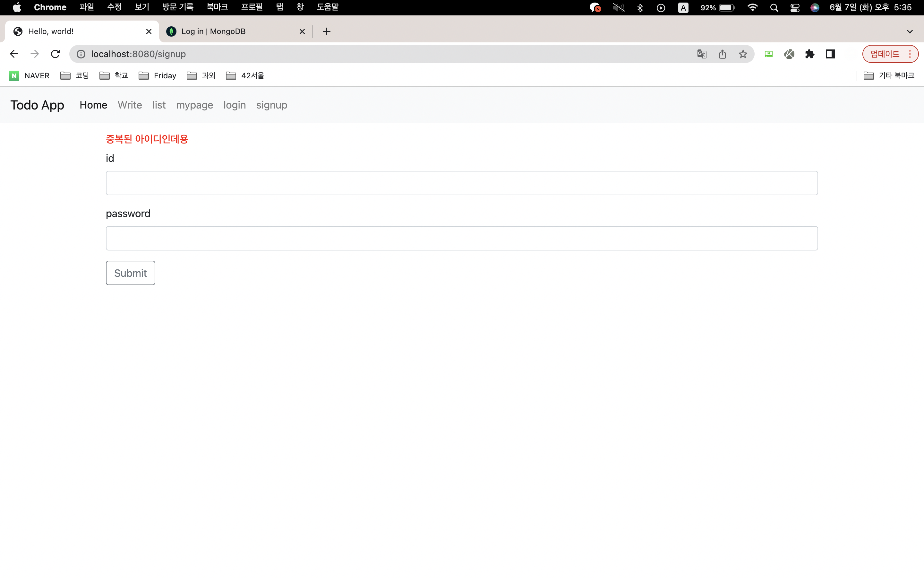Viewport: 924px width, 578px height.
Task: Open the 코딩 bookmark folder
Action: pos(74,76)
